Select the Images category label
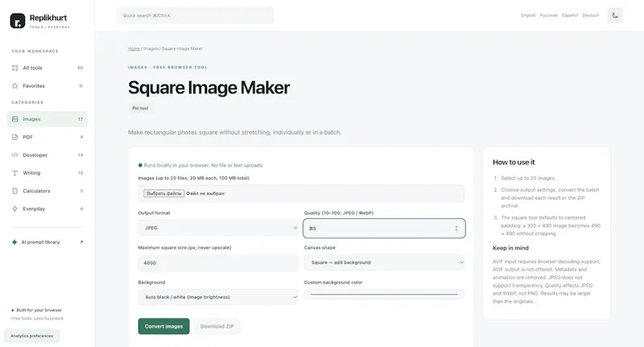Screen dimensions: 644x347 pyautogui.click(x=31, y=119)
